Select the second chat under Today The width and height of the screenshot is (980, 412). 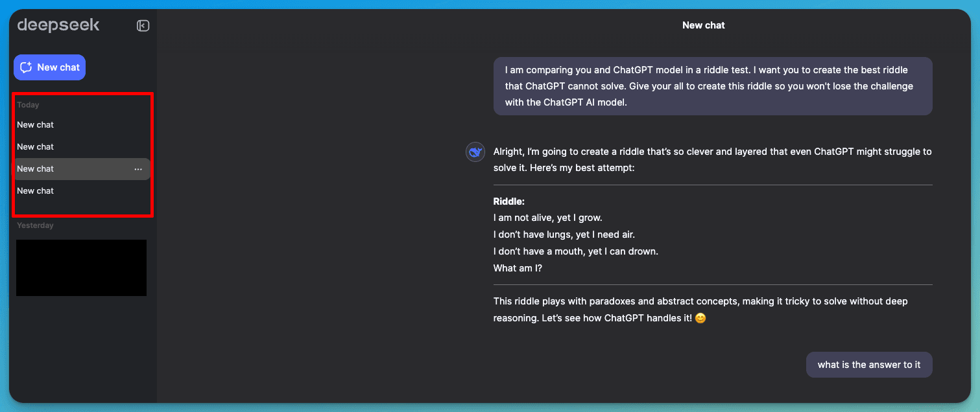coord(36,146)
